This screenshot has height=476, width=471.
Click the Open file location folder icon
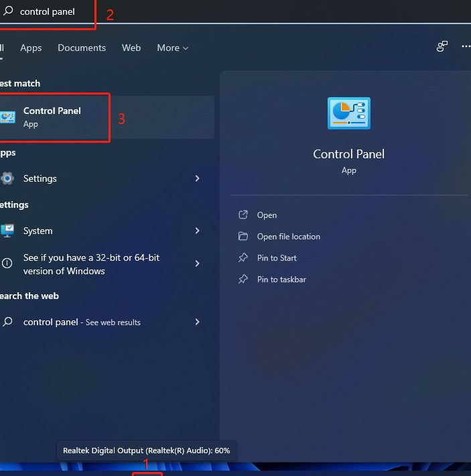pos(243,236)
